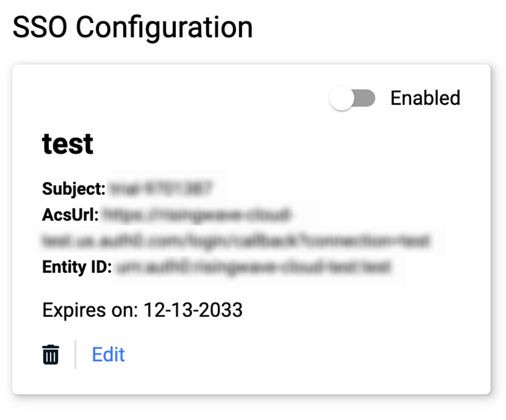This screenshot has height=420, width=506.
Task: Click the Subject field label
Action: click(74, 189)
